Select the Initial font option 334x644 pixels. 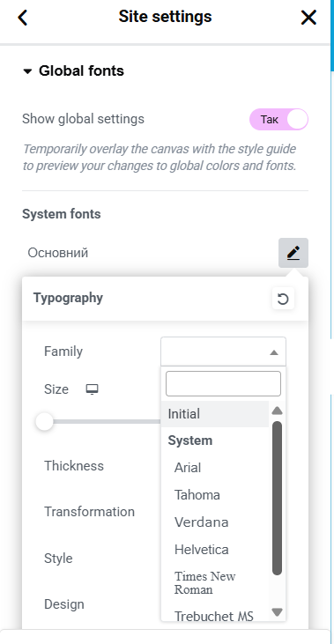point(215,414)
